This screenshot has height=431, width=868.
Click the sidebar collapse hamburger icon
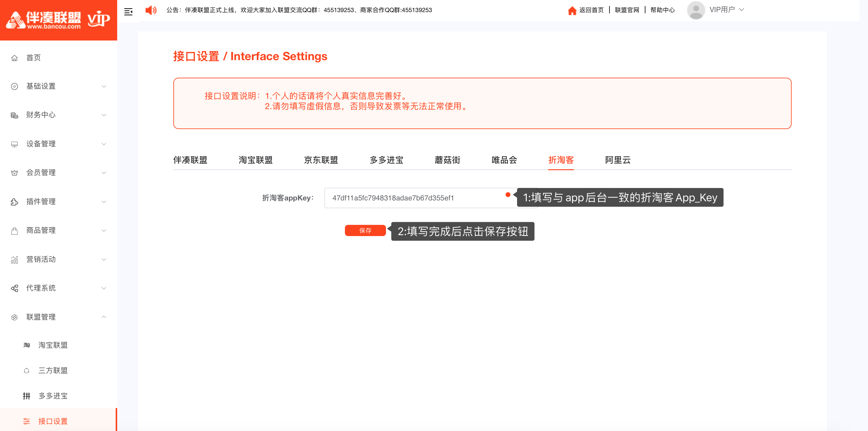point(128,12)
